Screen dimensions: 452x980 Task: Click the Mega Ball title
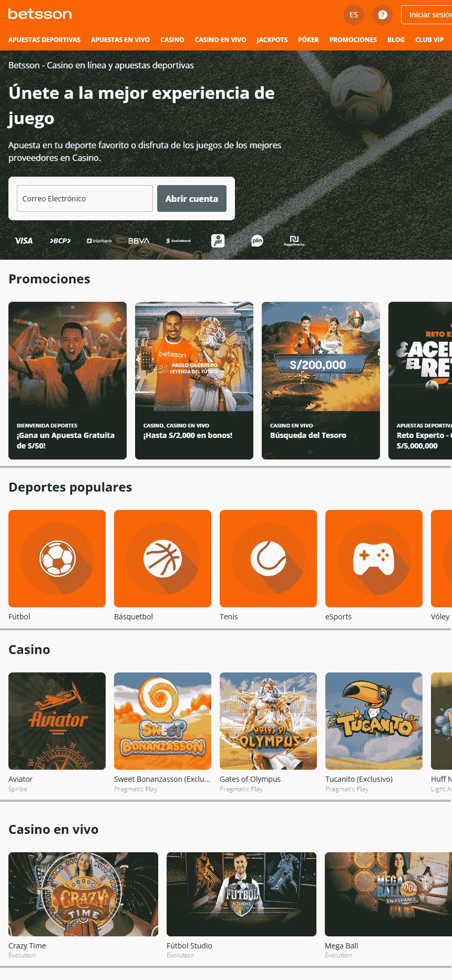[x=342, y=946]
